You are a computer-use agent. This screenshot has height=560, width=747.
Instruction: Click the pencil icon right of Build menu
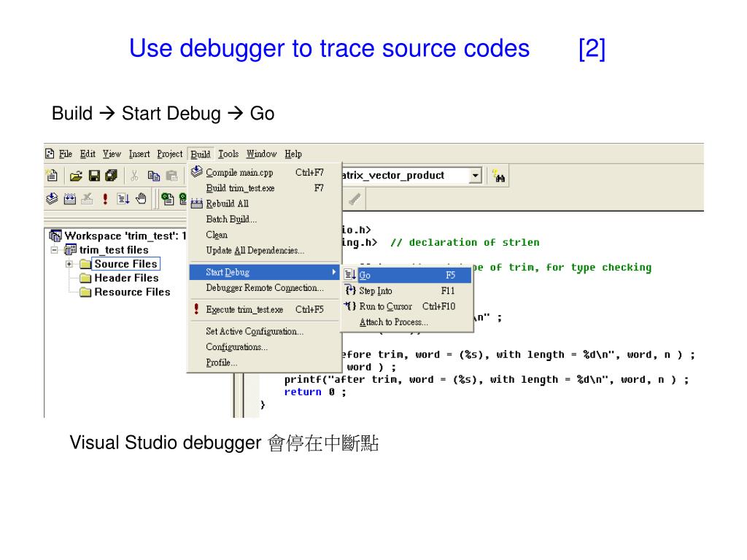(355, 198)
